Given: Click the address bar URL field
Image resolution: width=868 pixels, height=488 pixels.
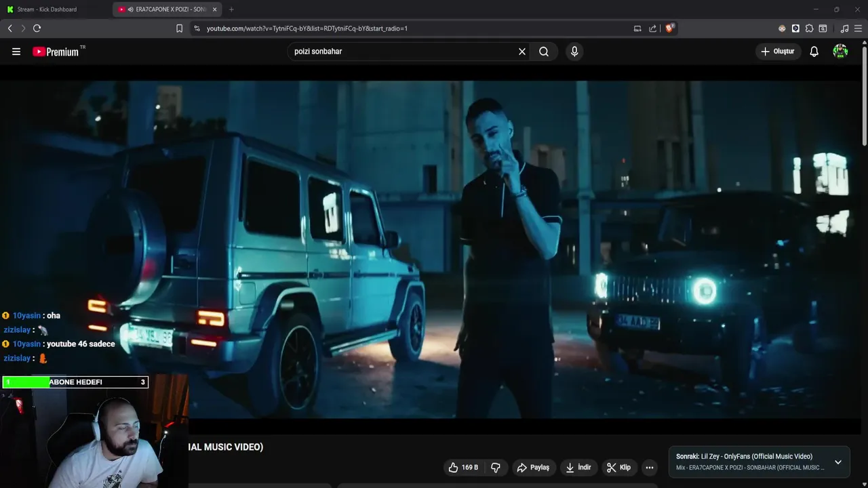Looking at the screenshot, I should (x=414, y=28).
